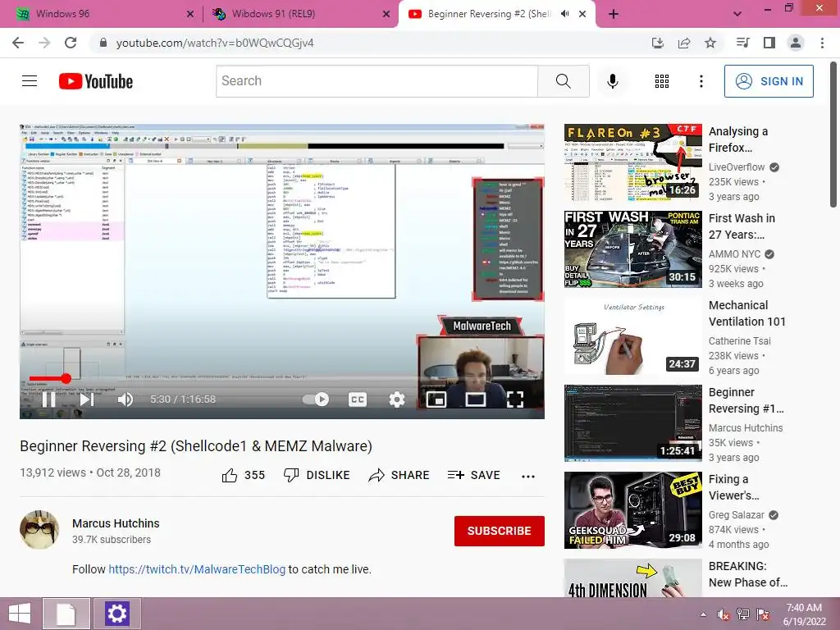
Task: Open the Beginner Reversing #1 thumbnail
Action: (x=632, y=423)
